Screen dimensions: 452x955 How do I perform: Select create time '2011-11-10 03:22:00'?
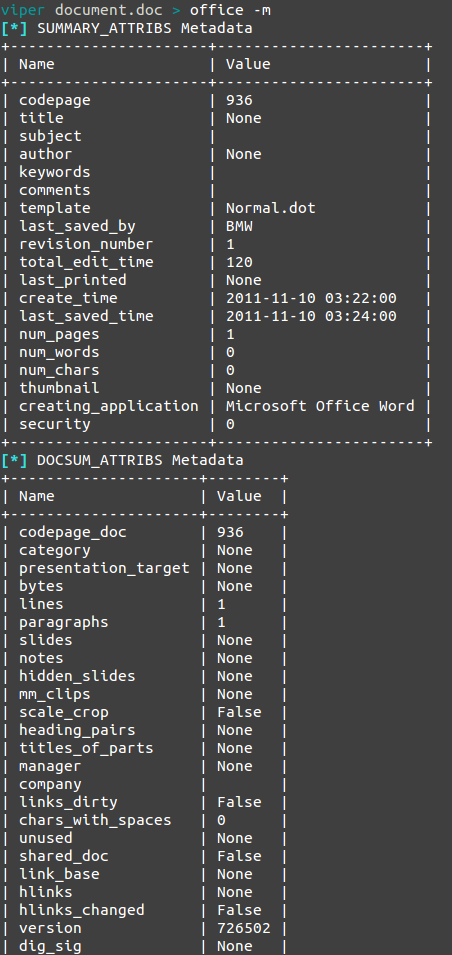click(x=311, y=298)
